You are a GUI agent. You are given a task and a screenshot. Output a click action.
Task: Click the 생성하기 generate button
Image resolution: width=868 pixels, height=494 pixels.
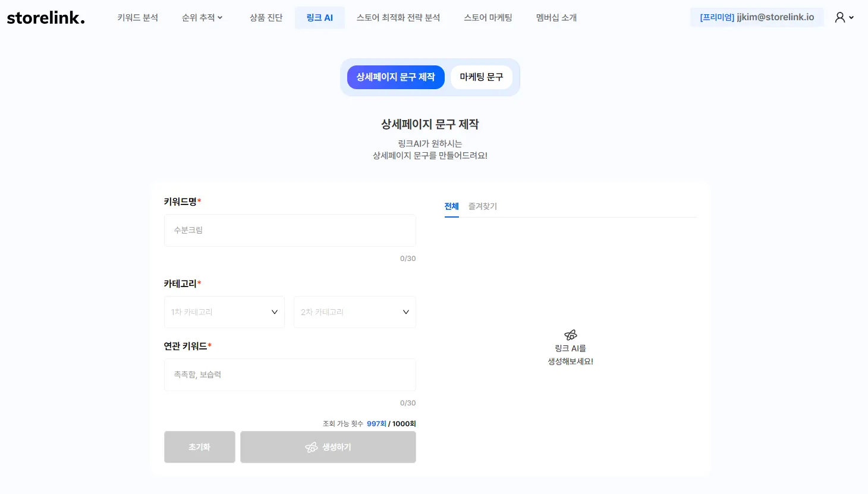[328, 447]
